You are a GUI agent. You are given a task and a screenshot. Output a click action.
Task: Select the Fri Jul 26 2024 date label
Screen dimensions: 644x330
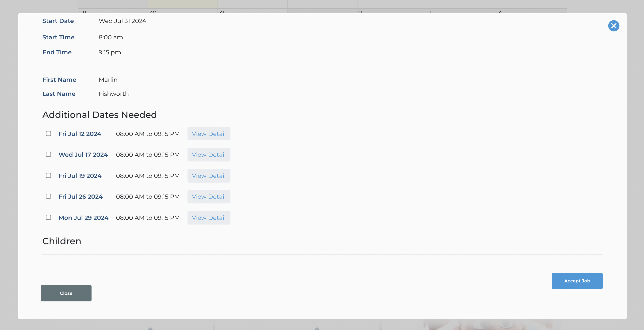(80, 197)
